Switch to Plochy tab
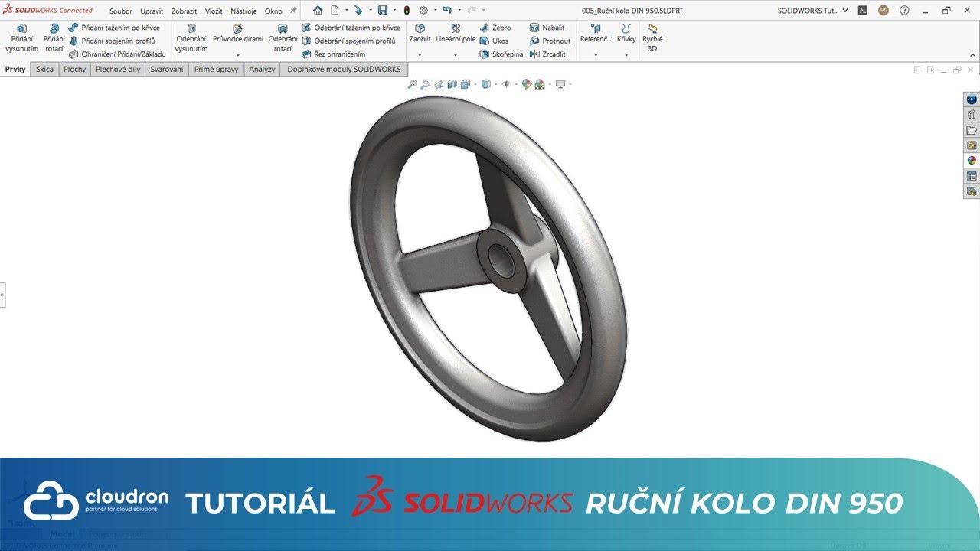The height and width of the screenshot is (551, 980). tap(75, 69)
